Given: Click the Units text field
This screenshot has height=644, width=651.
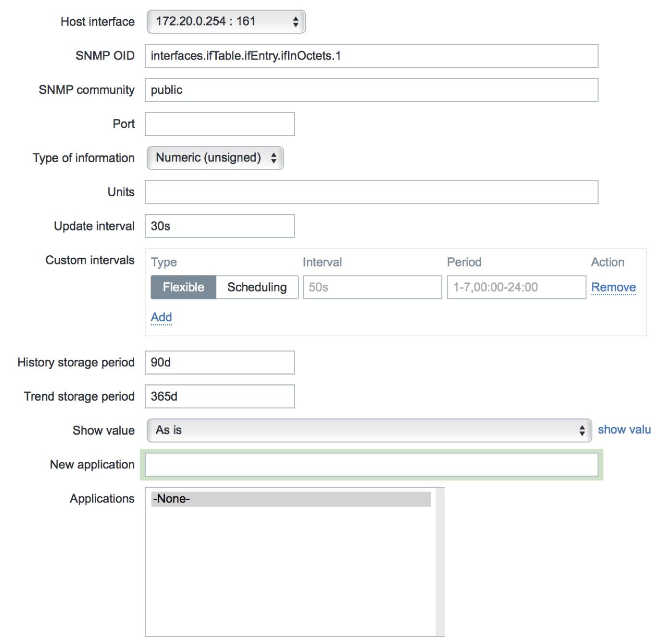Looking at the screenshot, I should [x=371, y=192].
